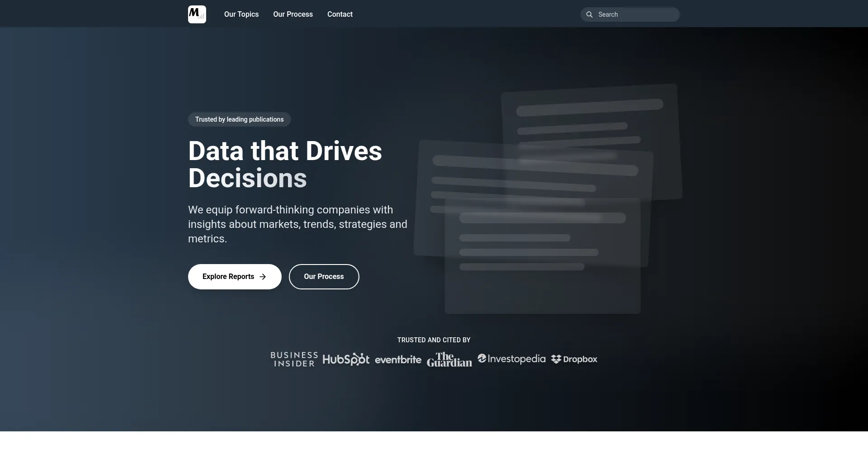Click the arrow icon inside Explore Reports
The image size is (868, 449).
pyautogui.click(x=263, y=277)
